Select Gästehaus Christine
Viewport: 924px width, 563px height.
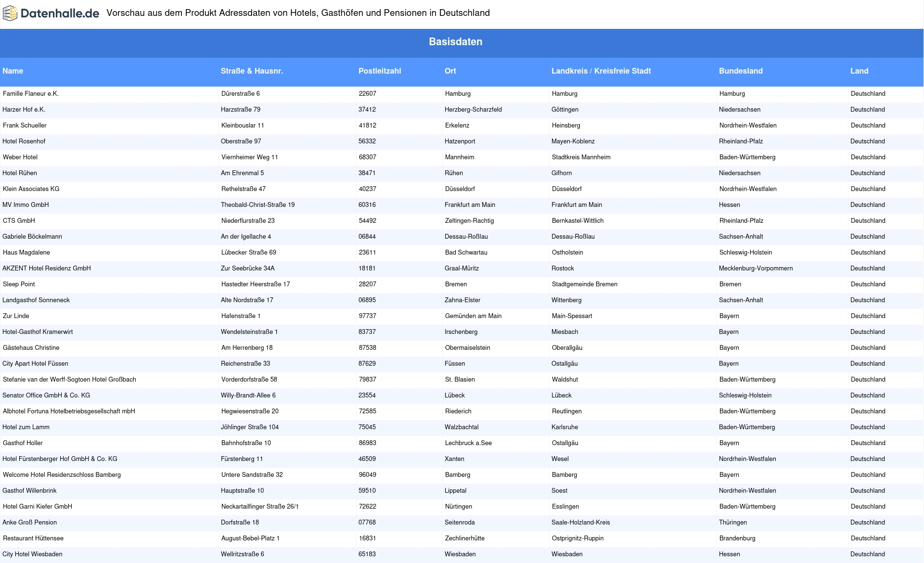[31, 348]
